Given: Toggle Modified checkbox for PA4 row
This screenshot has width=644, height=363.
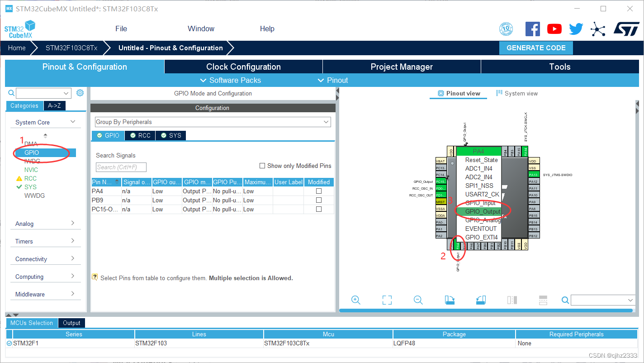Looking at the screenshot, I should [x=319, y=191].
